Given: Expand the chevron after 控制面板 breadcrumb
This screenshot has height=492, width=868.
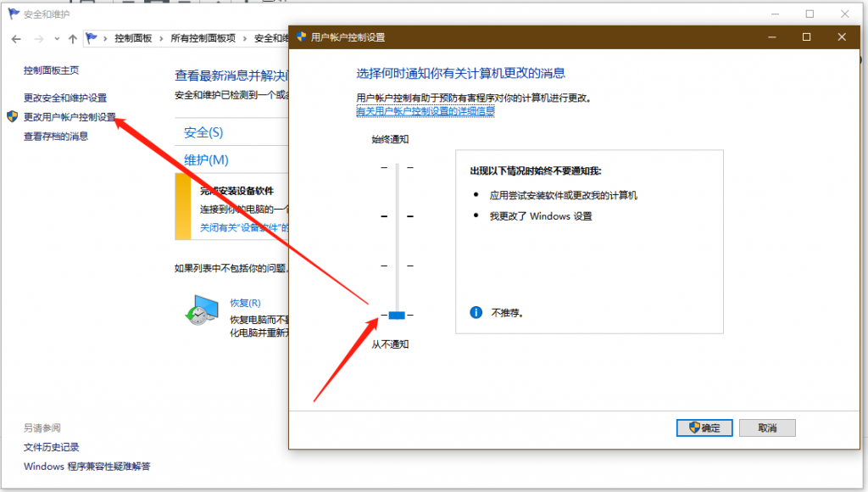Looking at the screenshot, I should tap(161, 38).
